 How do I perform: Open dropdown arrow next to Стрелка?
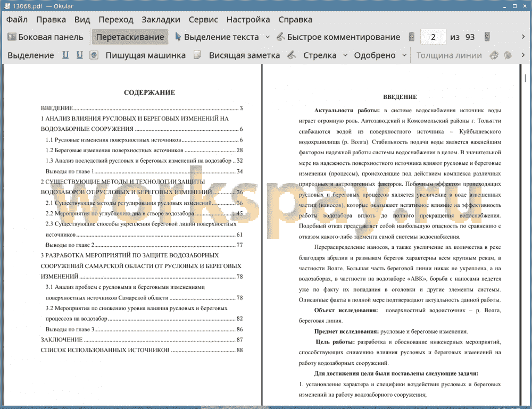(345, 55)
